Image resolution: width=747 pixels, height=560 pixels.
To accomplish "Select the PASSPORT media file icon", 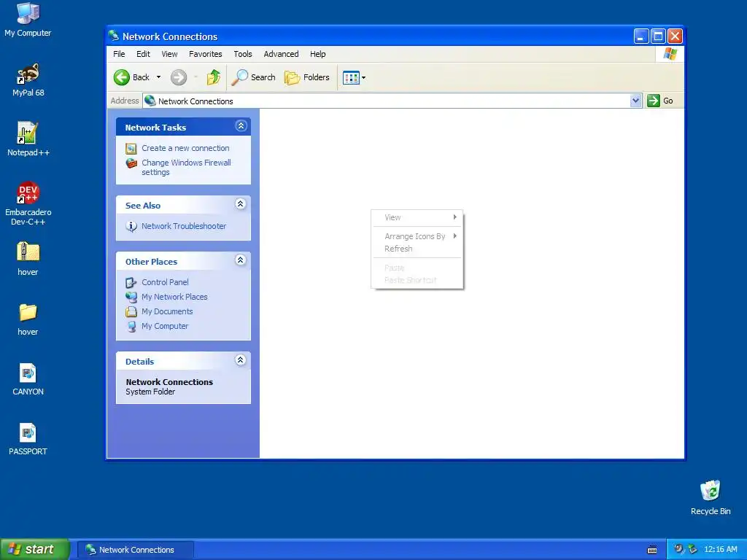I will (28, 438).
